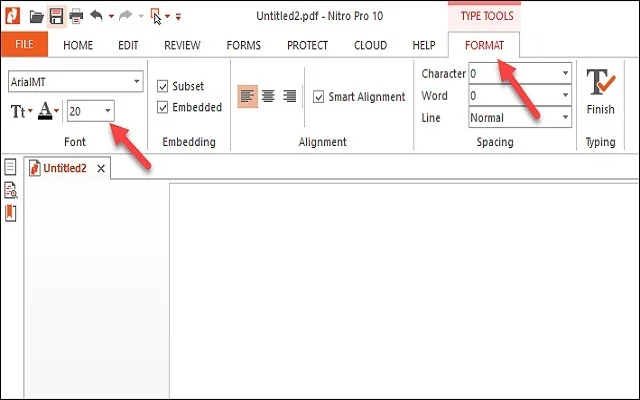Switch to the HOME ribbon tab
This screenshot has height=400, width=640.
point(78,45)
